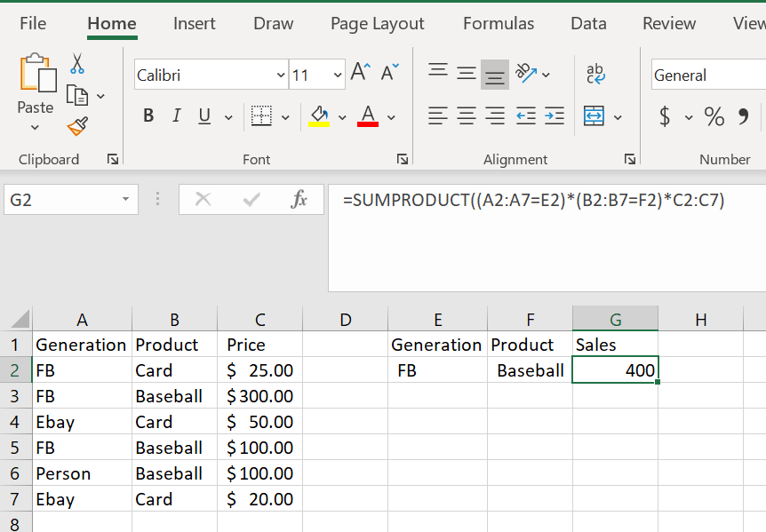Click the Name Box showing G2

[62, 200]
